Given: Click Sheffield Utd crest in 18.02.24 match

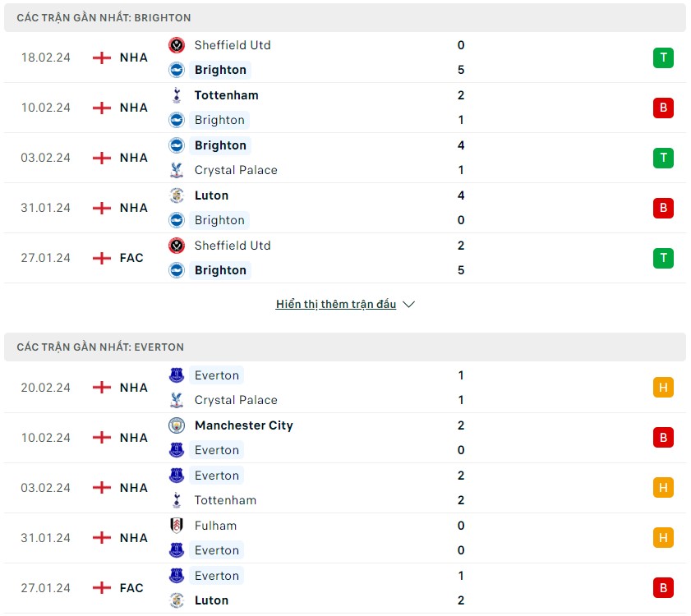Looking at the screenshot, I should [177, 45].
